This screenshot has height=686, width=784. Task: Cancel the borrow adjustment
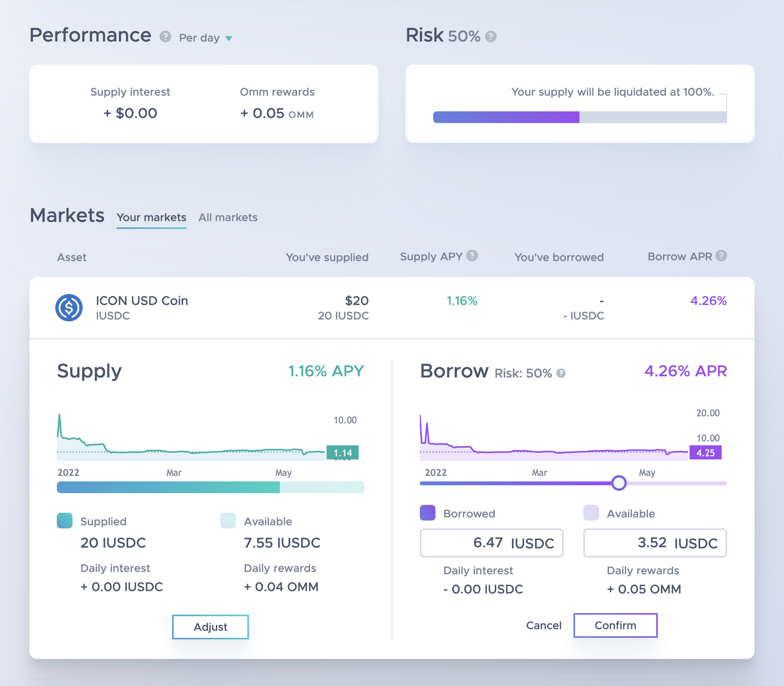point(544,625)
